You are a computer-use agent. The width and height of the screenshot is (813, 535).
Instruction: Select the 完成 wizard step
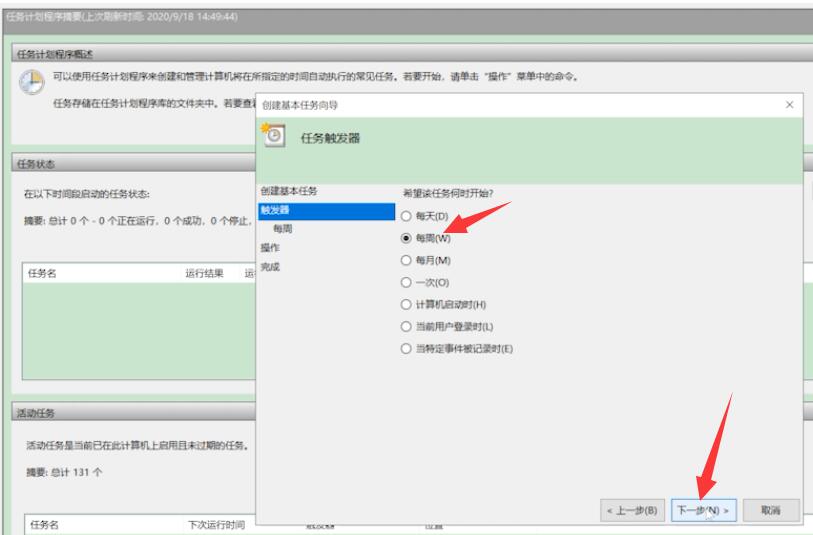click(x=270, y=267)
